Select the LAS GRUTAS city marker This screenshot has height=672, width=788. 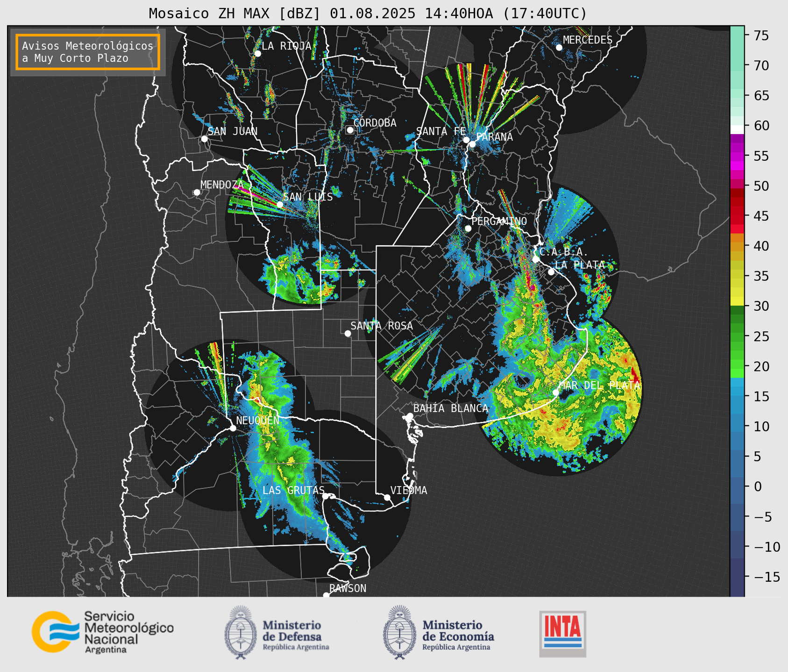(x=326, y=496)
